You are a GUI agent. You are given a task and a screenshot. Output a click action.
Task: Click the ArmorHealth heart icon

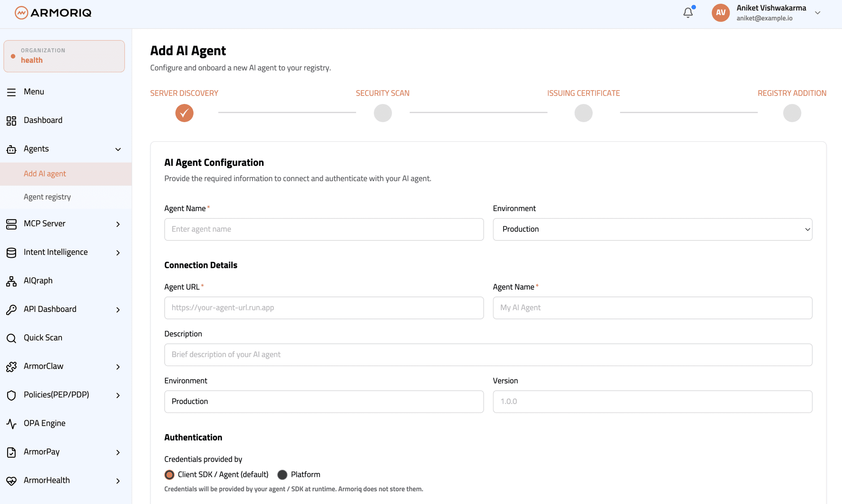coord(11,480)
